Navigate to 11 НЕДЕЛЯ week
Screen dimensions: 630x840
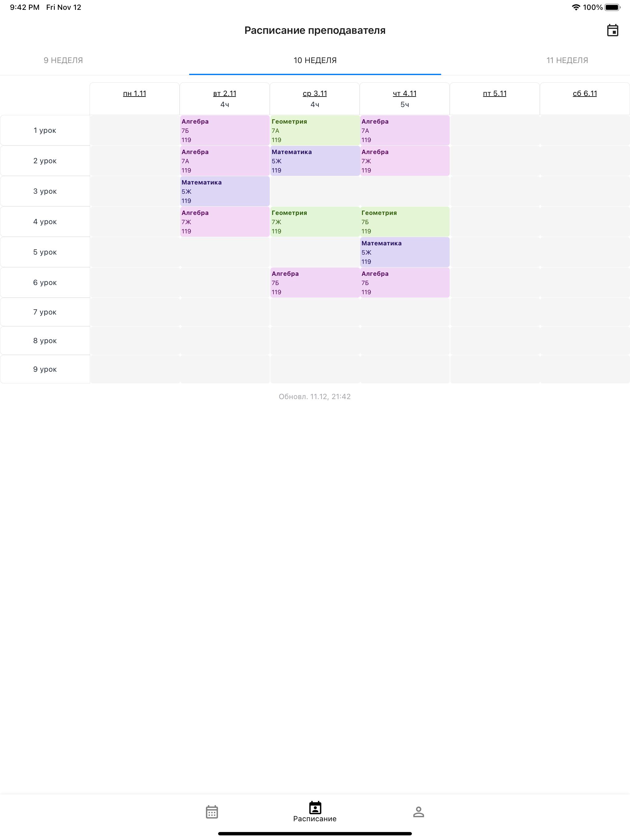click(567, 60)
